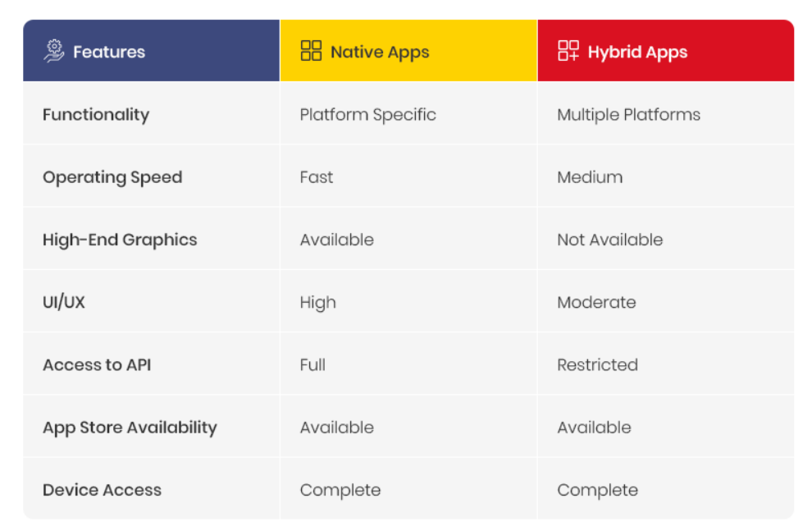The height and width of the screenshot is (526, 812).
Task: Select the Hybrid Apps column header
Action: click(666, 51)
